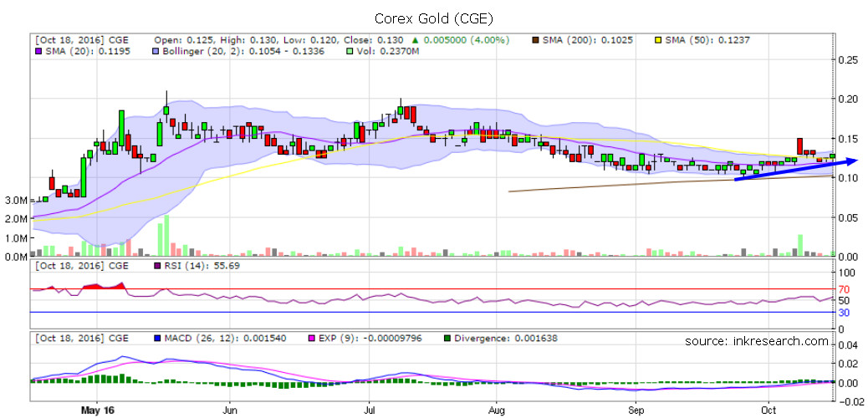Click the 3.0M volume axis label
Screen dimensions: 868x418
point(14,199)
